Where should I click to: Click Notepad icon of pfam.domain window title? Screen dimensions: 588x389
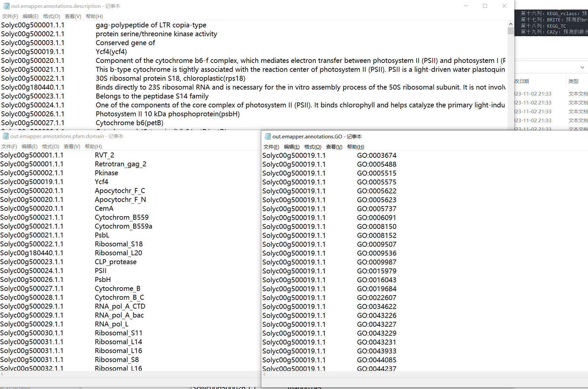(x=5, y=136)
